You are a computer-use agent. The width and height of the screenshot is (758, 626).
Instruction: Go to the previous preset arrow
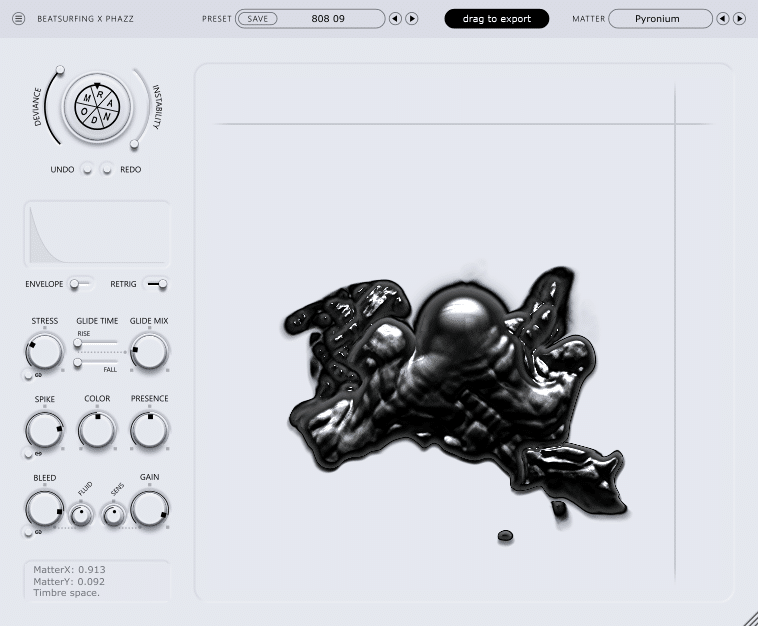(395, 19)
